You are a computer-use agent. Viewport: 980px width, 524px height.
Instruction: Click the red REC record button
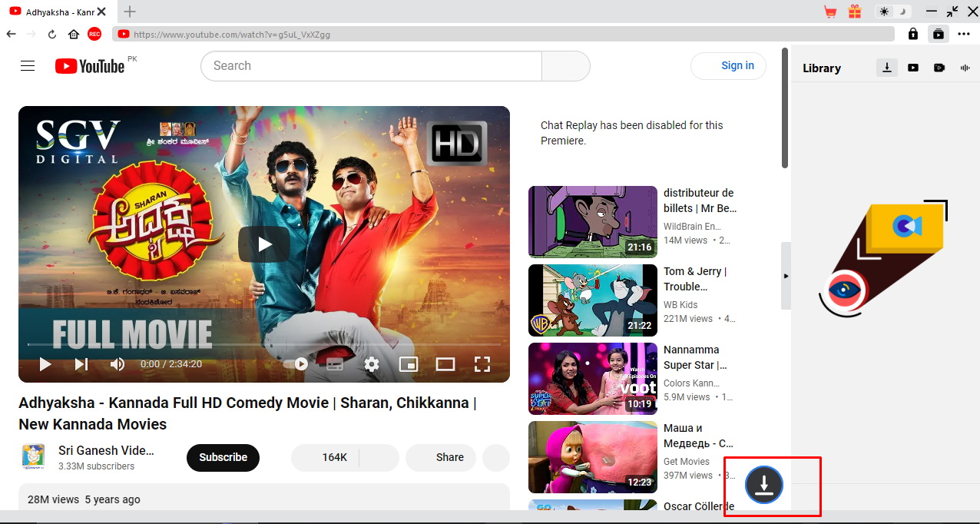pos(94,34)
